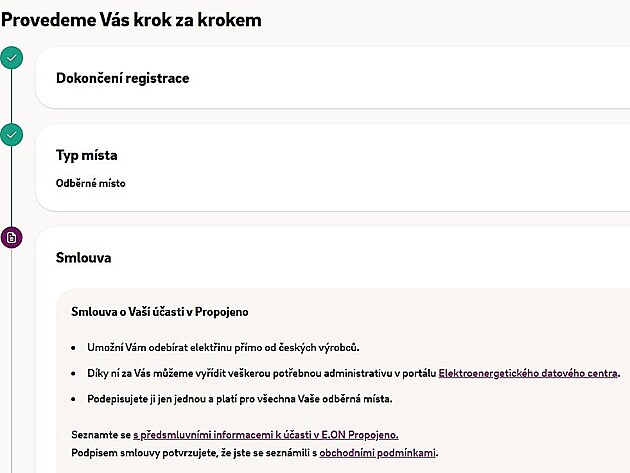Open the Elektroenergetického datového centra link
630x473 pixels.
tap(528, 373)
